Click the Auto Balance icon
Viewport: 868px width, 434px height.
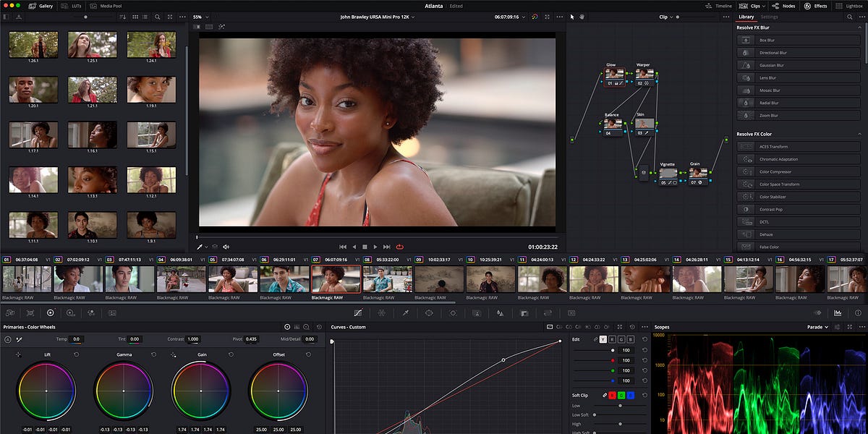click(x=8, y=339)
